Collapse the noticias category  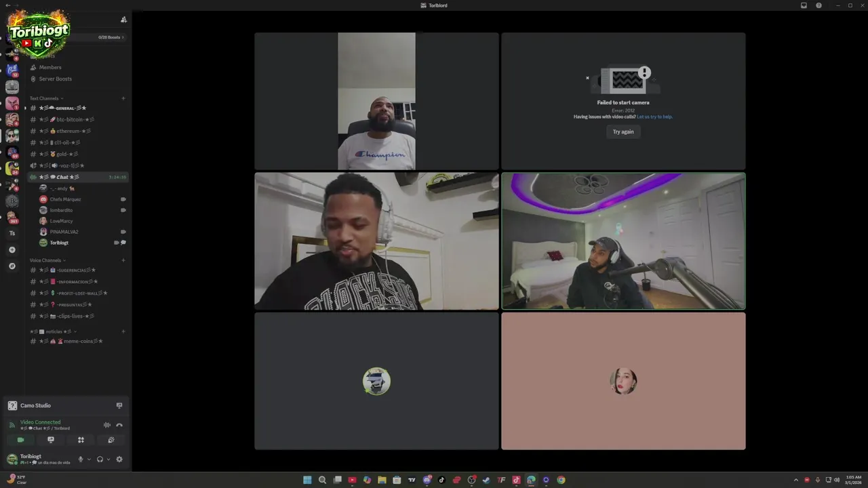click(54, 331)
